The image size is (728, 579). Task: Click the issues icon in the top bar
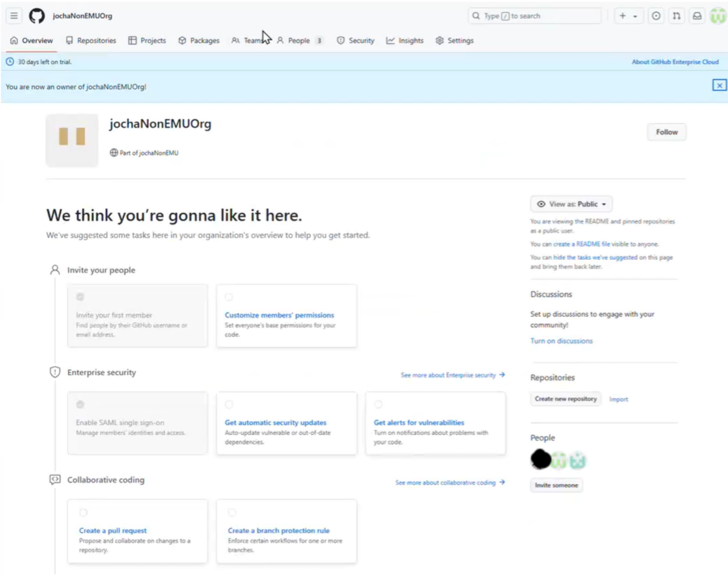point(656,16)
